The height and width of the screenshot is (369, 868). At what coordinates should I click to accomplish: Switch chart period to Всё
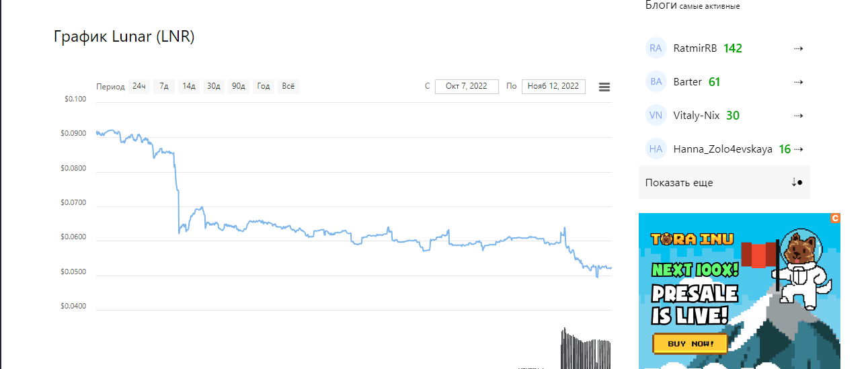pos(288,86)
